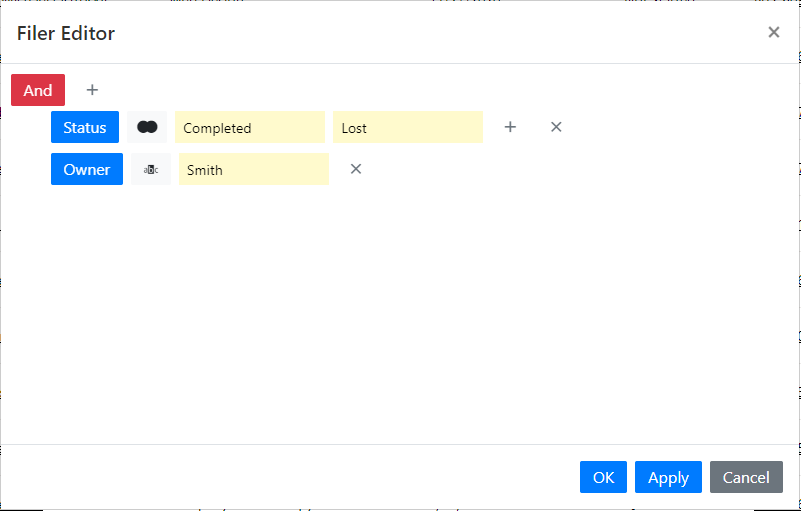Remove the Owner filter condition
801x511 pixels.
[x=356, y=169]
